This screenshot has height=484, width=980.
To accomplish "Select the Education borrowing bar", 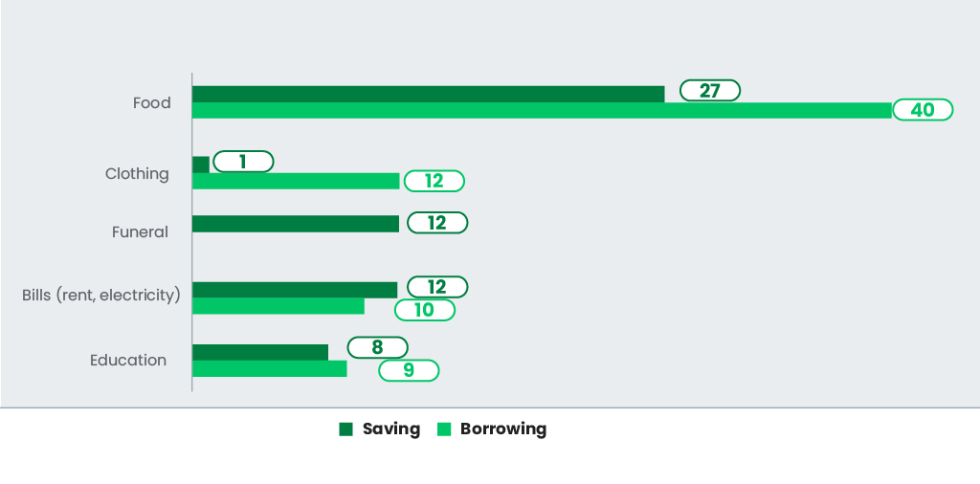I will 269,368.
